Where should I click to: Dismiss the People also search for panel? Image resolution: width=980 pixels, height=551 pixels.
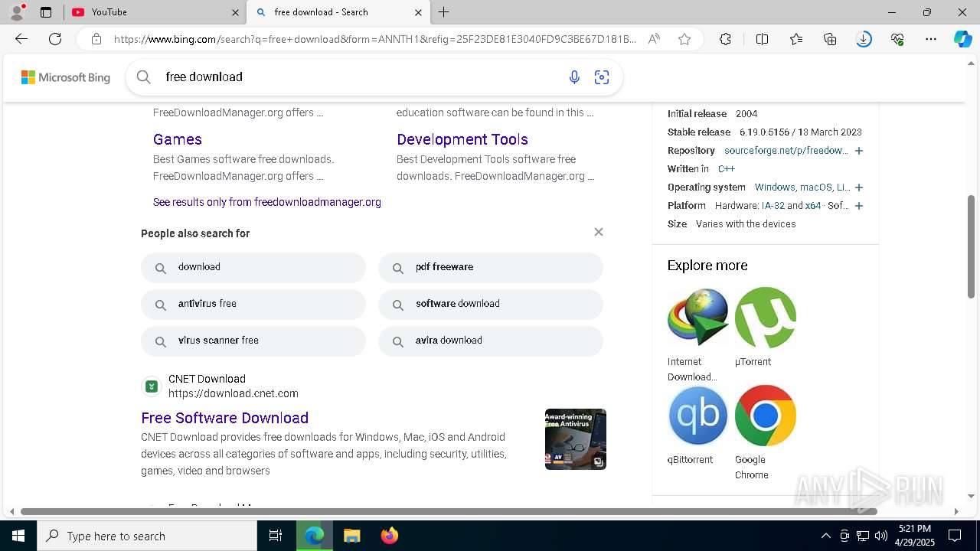599,232
